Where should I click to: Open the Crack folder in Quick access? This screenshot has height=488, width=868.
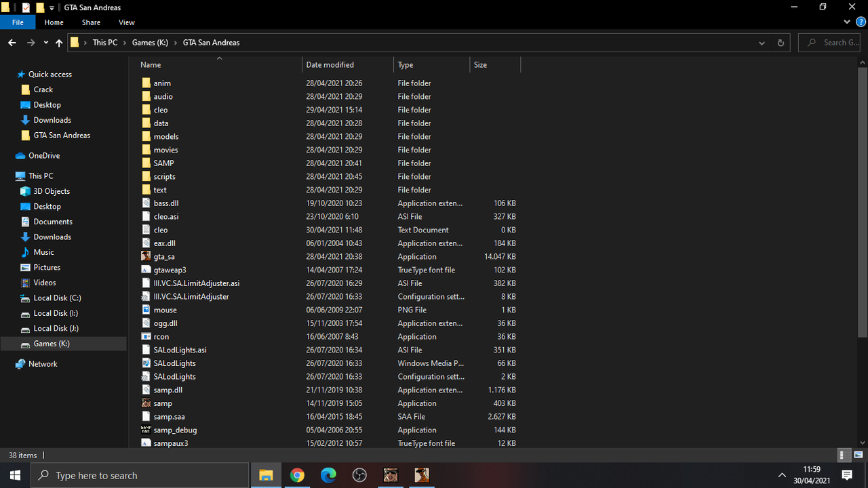[x=43, y=89]
